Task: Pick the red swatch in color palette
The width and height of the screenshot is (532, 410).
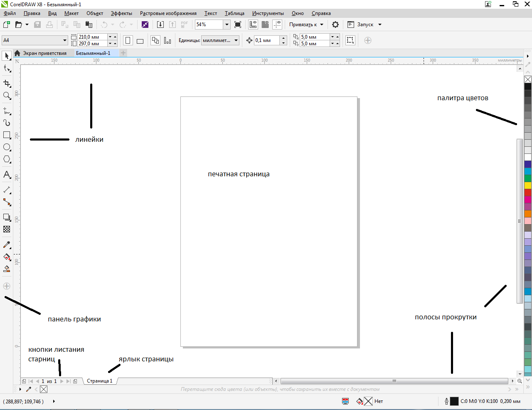Action: coord(528,193)
